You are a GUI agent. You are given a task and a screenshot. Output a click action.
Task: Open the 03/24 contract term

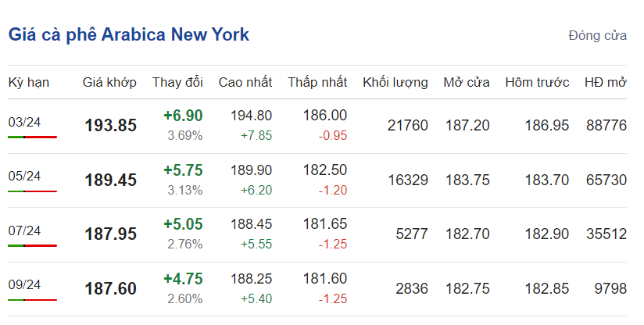pos(24,122)
